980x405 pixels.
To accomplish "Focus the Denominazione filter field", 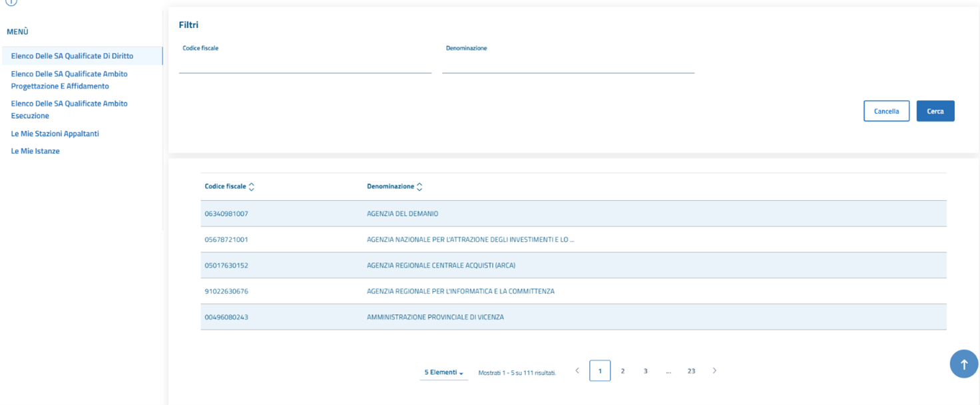I will click(x=568, y=65).
